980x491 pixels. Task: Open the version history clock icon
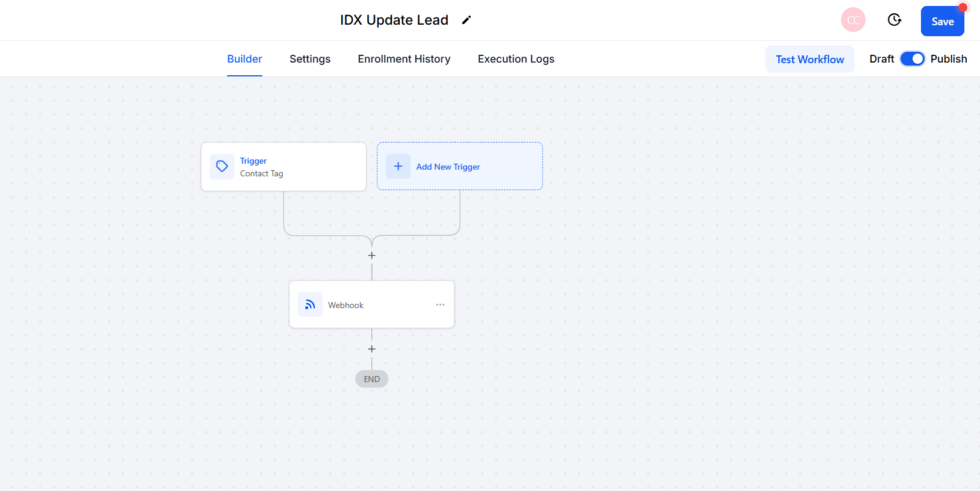click(x=895, y=20)
